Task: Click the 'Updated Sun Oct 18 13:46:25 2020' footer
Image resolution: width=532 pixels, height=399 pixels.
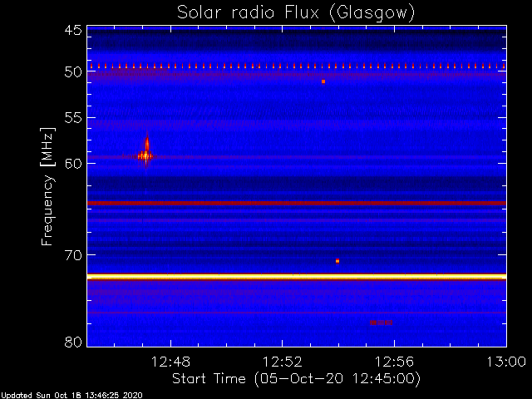Action: pos(71,396)
